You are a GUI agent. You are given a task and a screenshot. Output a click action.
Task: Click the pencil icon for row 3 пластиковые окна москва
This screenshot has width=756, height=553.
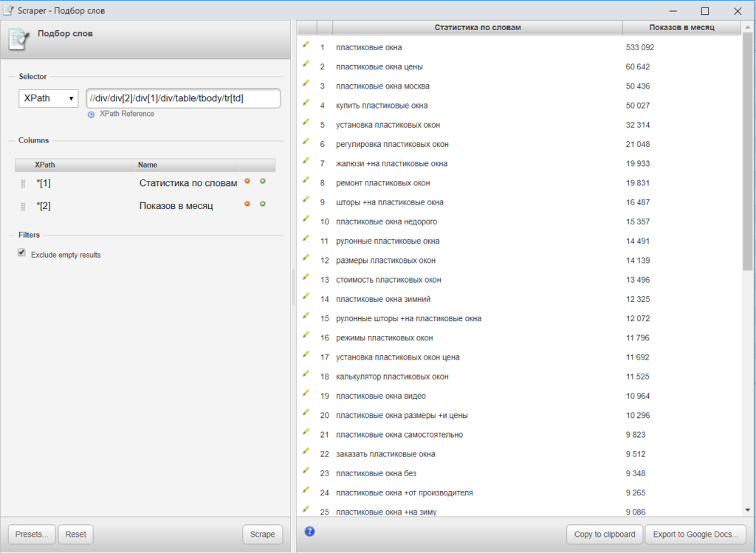[306, 83]
